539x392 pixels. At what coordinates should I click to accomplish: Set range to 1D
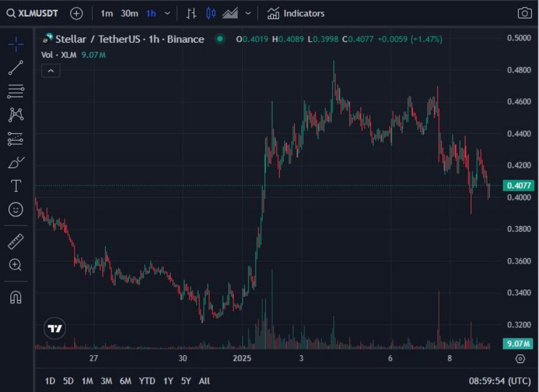[50, 381]
